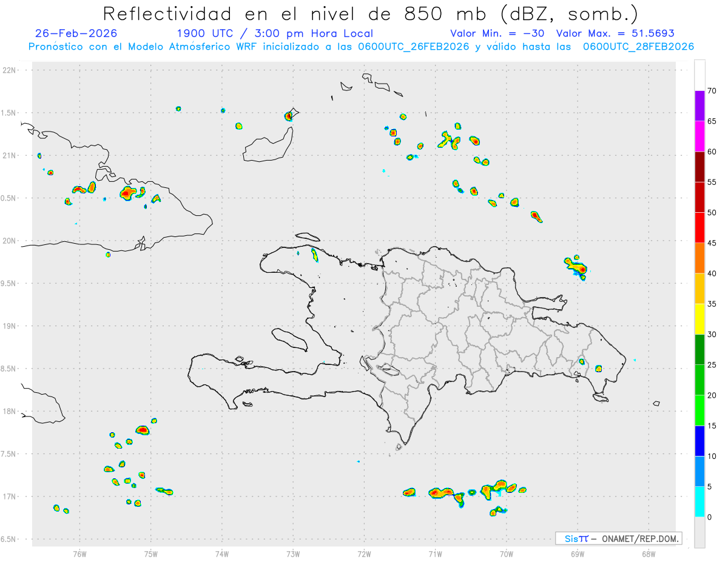Click the colorbar label '5'
The height and width of the screenshot is (562, 728).
tap(709, 487)
